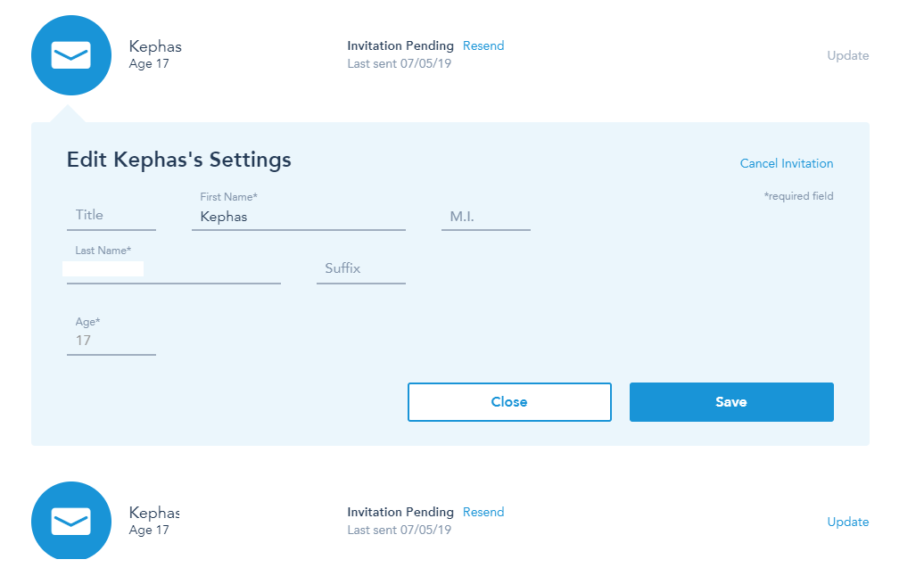Viewport: 924px width, 576px height.
Task: Click the Kephas name above the edit panel
Action: point(155,46)
